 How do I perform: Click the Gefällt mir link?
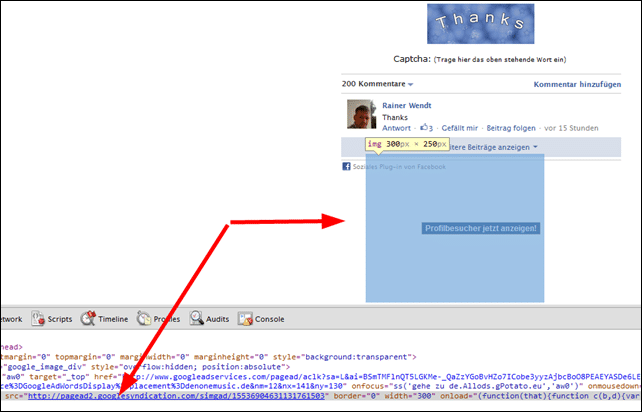459,128
